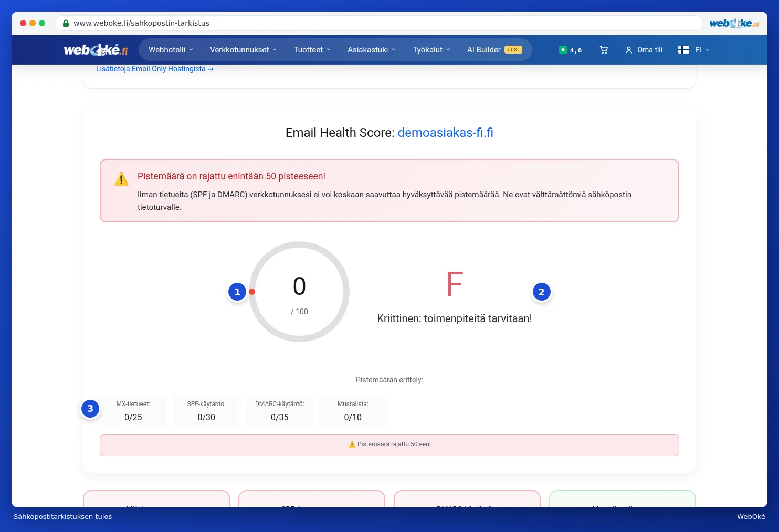
Task: Expand the Webhotelli menu
Action: [x=171, y=50]
